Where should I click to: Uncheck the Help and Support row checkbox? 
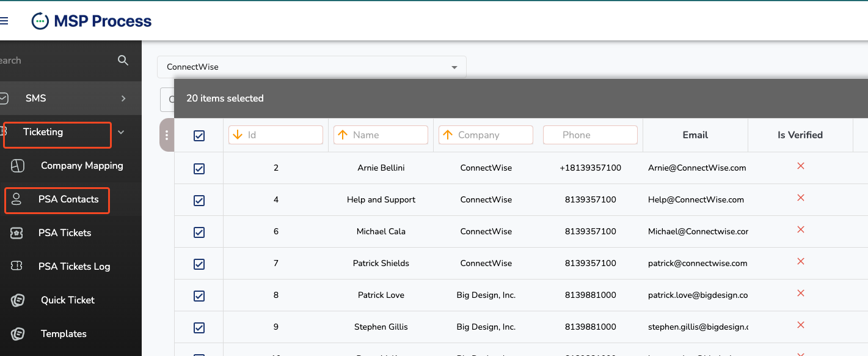[x=199, y=201]
